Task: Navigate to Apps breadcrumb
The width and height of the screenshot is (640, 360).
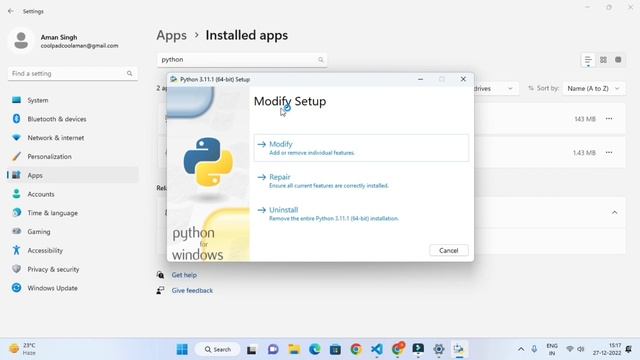Action: click(171, 36)
